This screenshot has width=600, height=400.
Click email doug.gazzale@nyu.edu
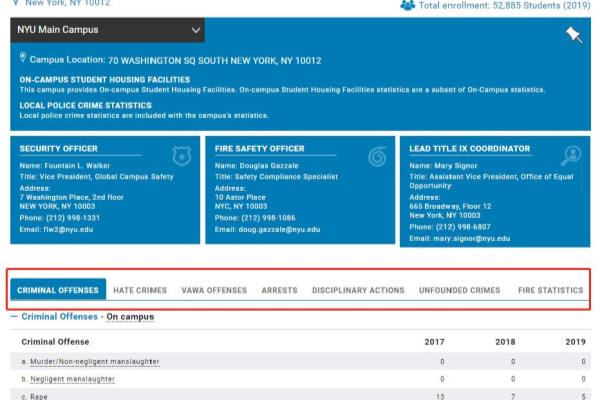279,230
